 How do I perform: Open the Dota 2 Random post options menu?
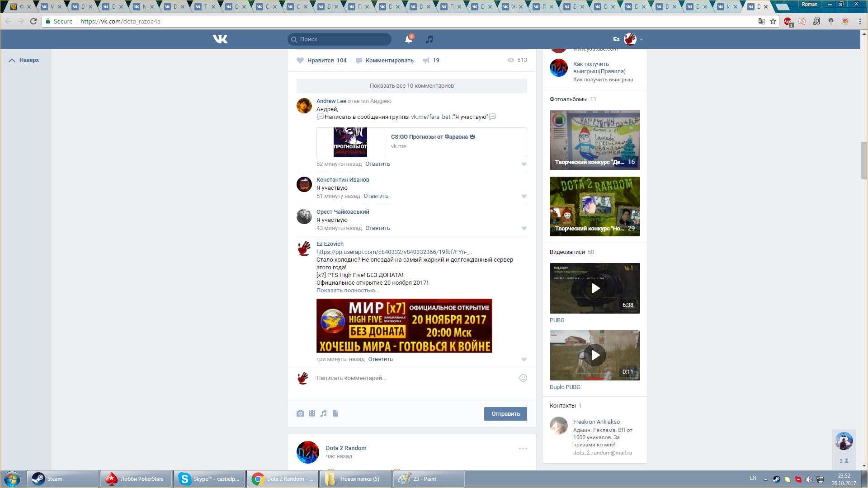click(523, 449)
